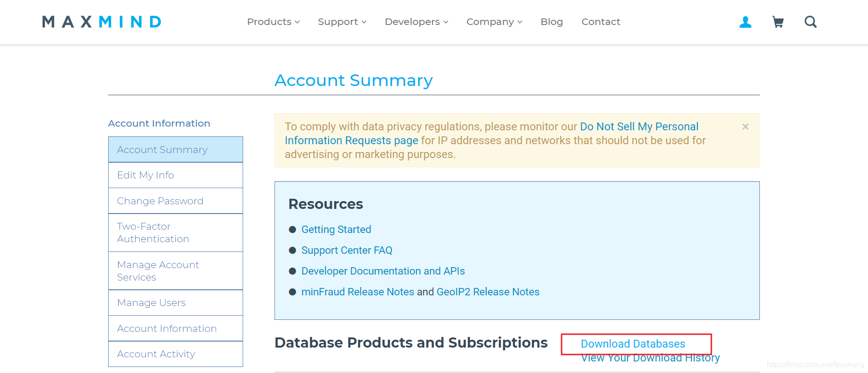Open Support Center FAQ link
Screen dimensions: 868x373
[347, 251]
